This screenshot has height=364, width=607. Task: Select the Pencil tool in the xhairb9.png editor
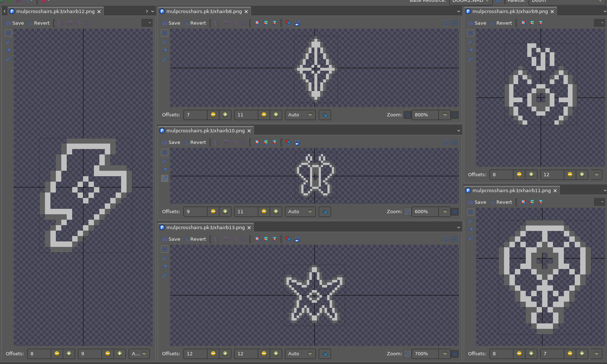(x=471, y=42)
